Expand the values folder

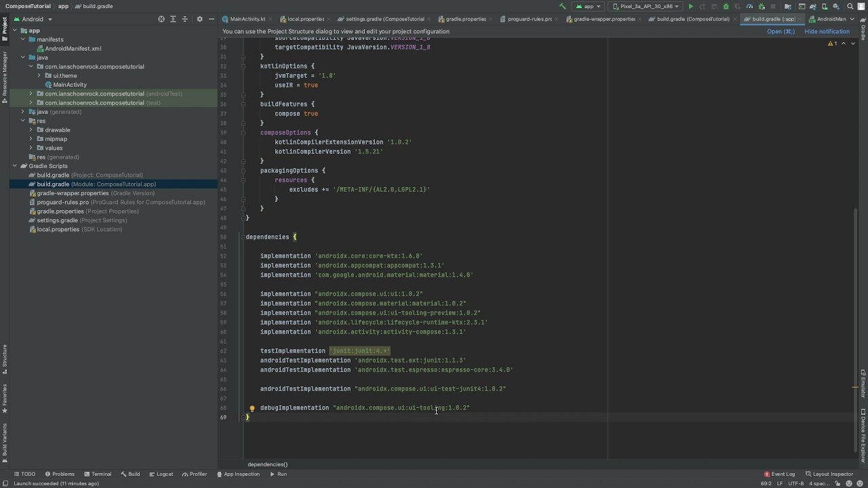[31, 148]
